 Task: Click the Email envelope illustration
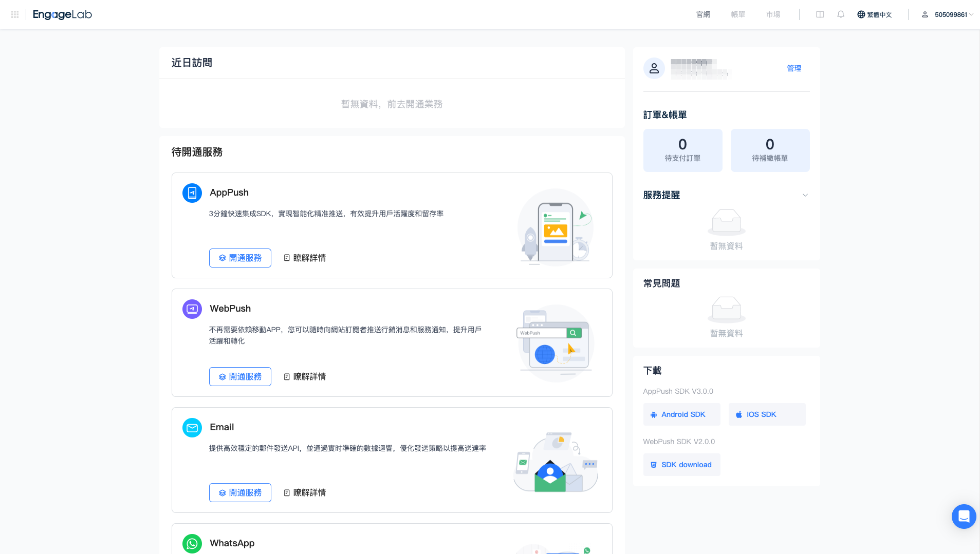[x=556, y=462]
